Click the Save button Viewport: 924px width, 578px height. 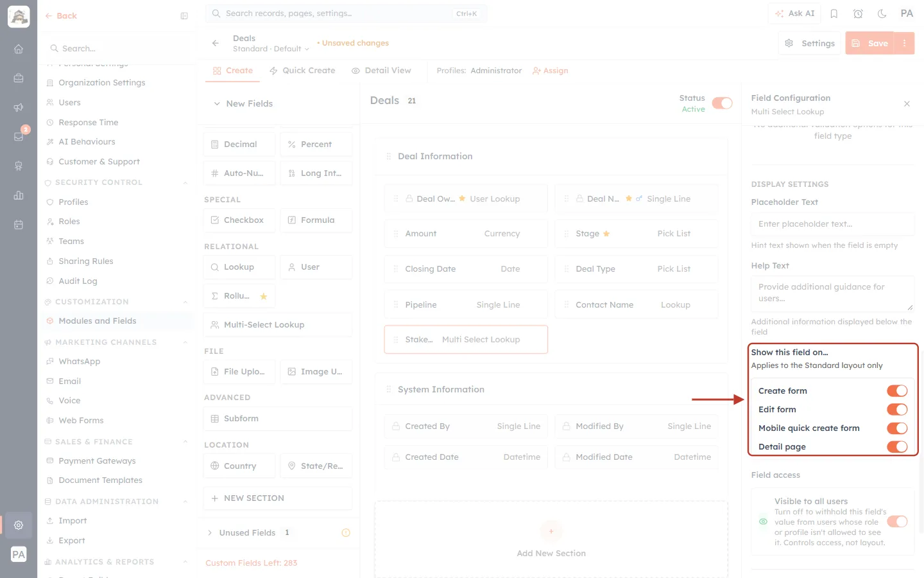(869, 43)
